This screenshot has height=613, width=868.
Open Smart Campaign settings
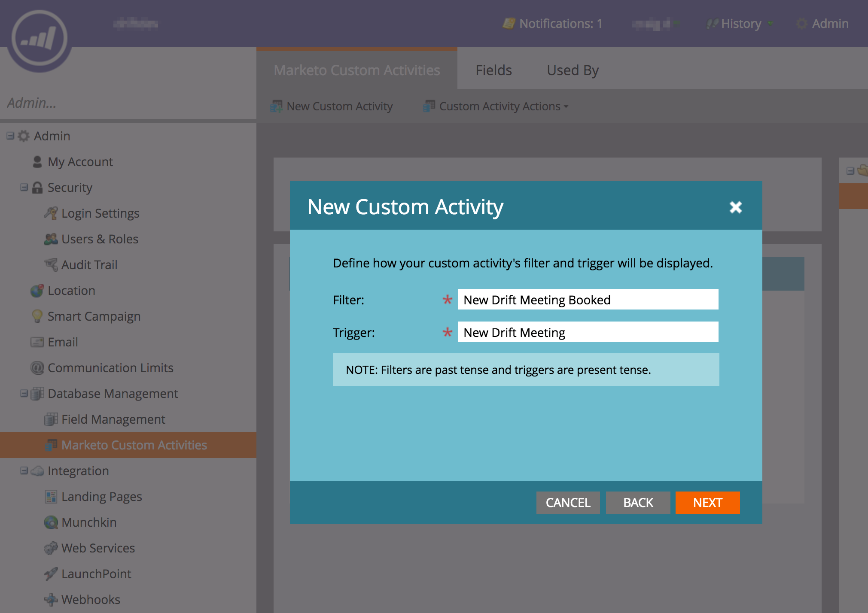[94, 316]
